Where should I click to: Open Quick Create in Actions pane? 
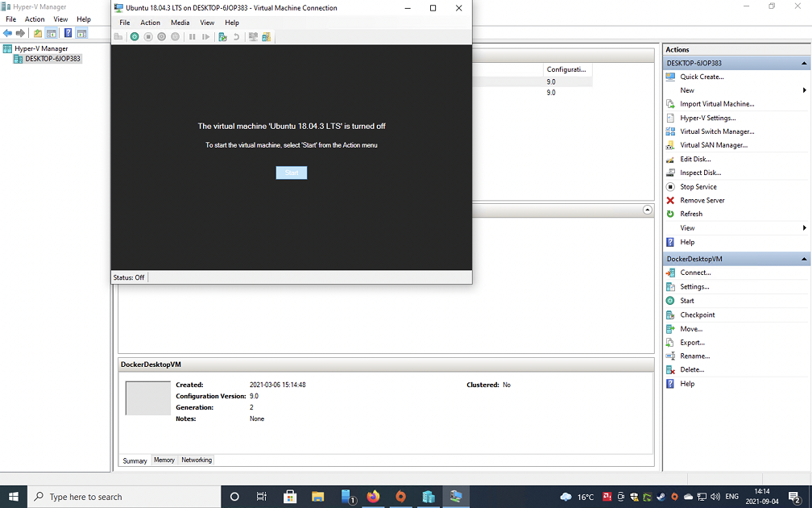click(702, 77)
